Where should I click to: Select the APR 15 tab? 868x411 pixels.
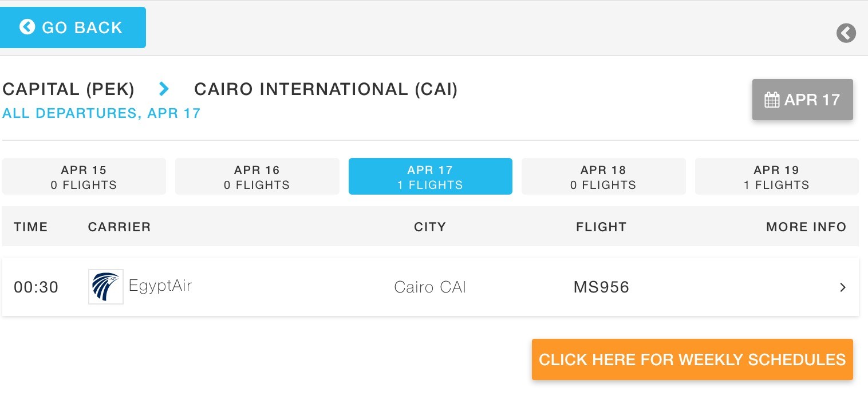[84, 177]
